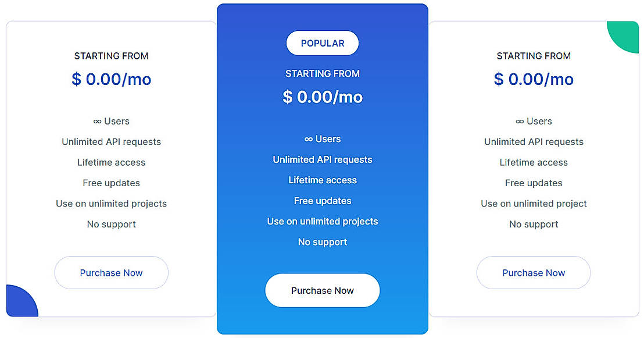The image size is (644, 338).
Task: Click the STARTING FROM heading on the left card
Action: [111, 56]
